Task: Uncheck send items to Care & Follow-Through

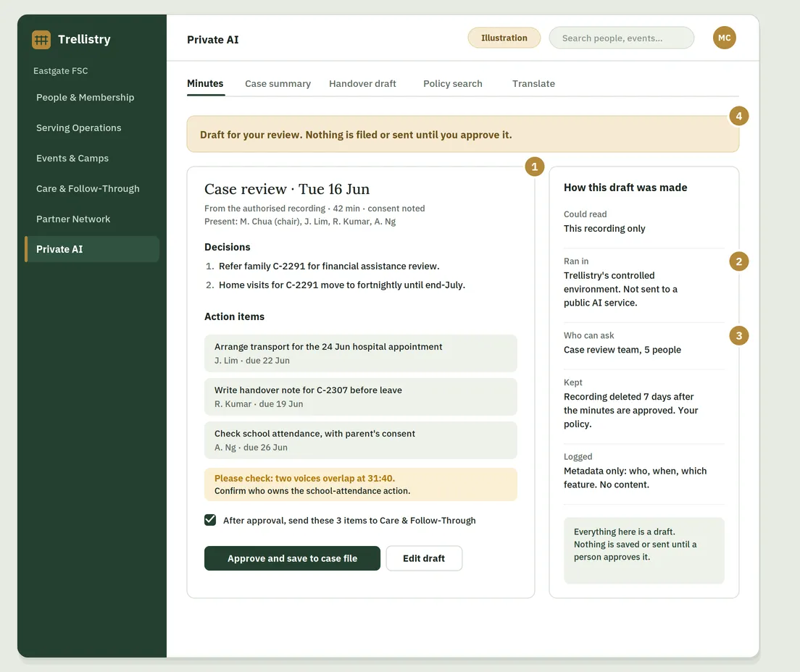Action: [x=209, y=519]
